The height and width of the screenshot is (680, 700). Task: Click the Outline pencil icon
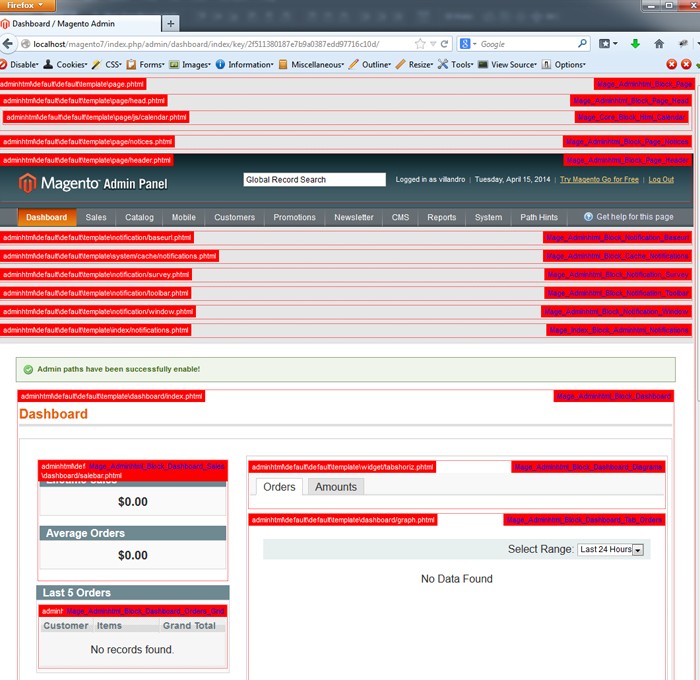tap(354, 64)
